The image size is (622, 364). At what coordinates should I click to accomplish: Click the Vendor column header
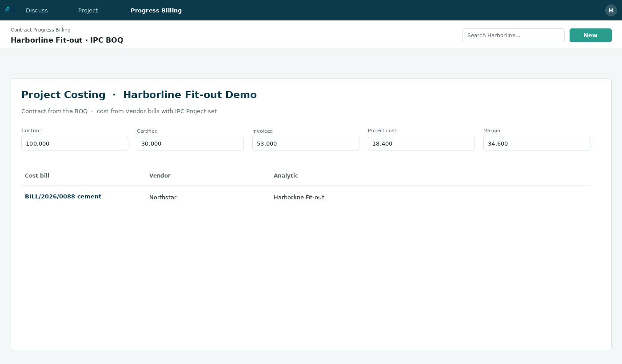point(160,176)
